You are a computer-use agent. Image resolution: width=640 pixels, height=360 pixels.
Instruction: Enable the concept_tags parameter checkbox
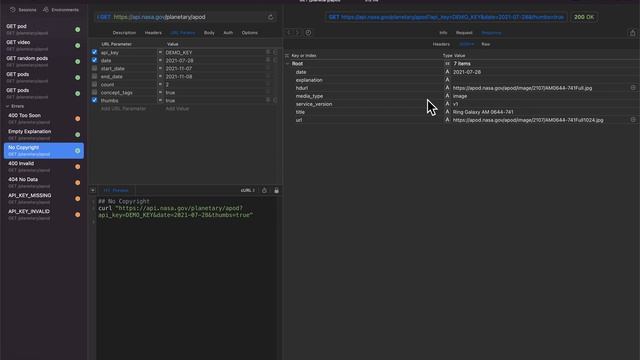click(x=94, y=92)
